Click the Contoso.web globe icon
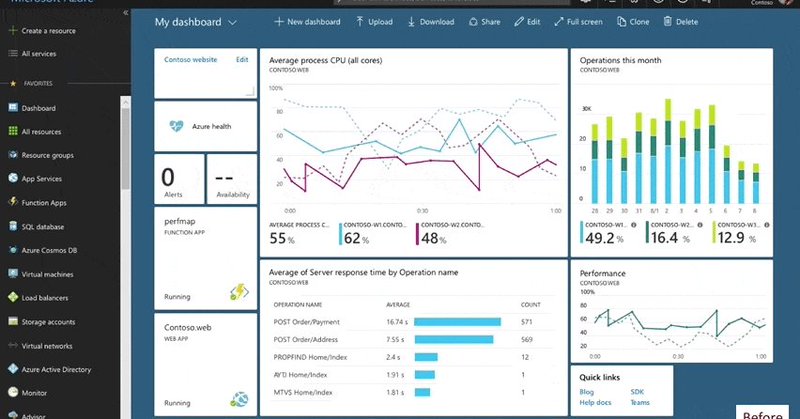Screen dimensions: 800x419 [x=239, y=399]
